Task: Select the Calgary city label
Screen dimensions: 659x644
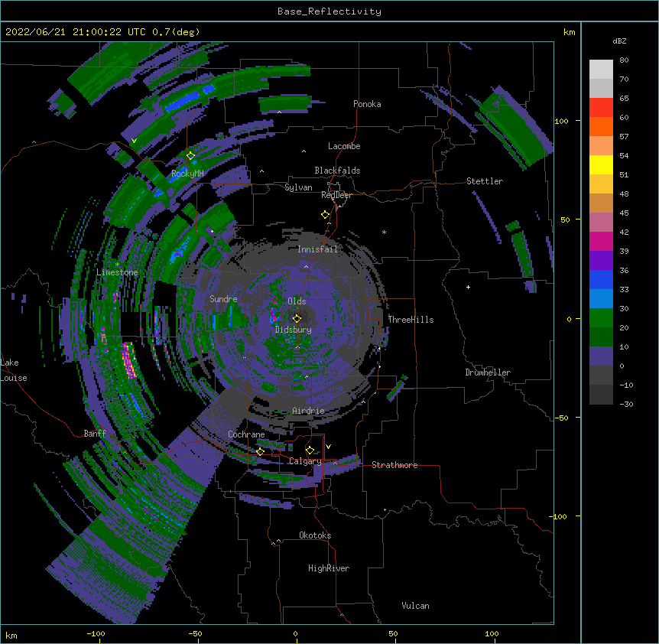Action: 305,461
